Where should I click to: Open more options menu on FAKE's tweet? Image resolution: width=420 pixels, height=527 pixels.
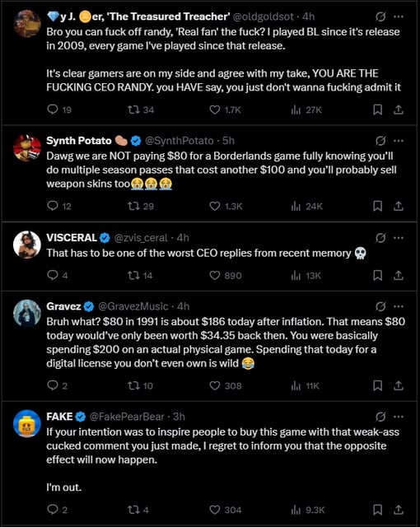(x=399, y=417)
